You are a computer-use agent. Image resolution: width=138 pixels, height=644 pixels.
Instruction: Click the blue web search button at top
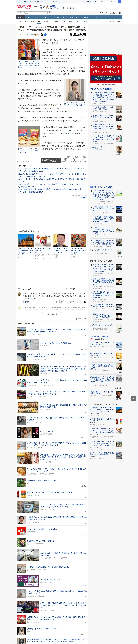click(120, 2)
